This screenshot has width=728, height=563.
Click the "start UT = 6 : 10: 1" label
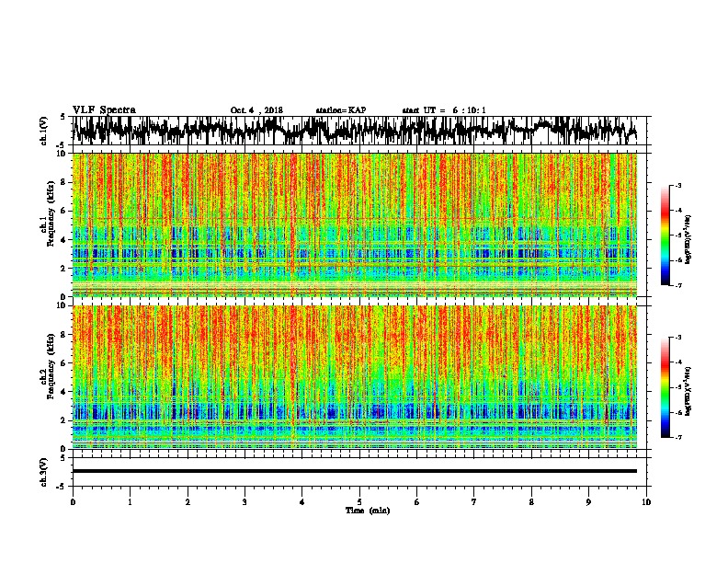444,110
